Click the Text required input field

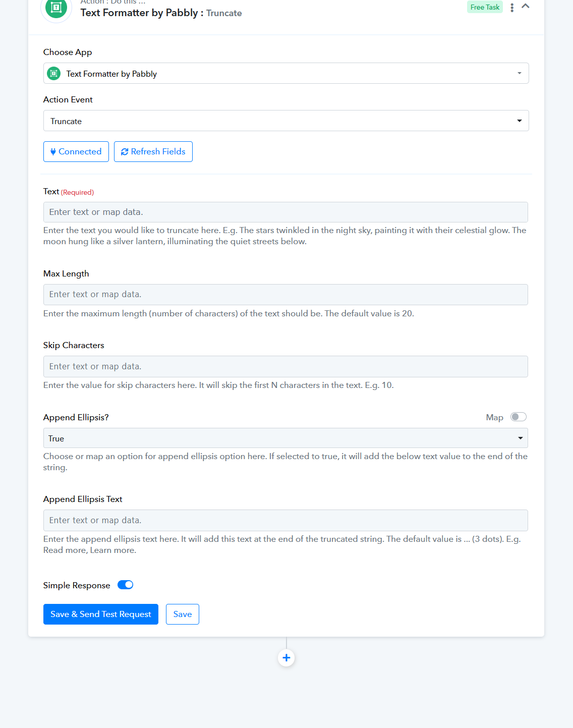(285, 212)
